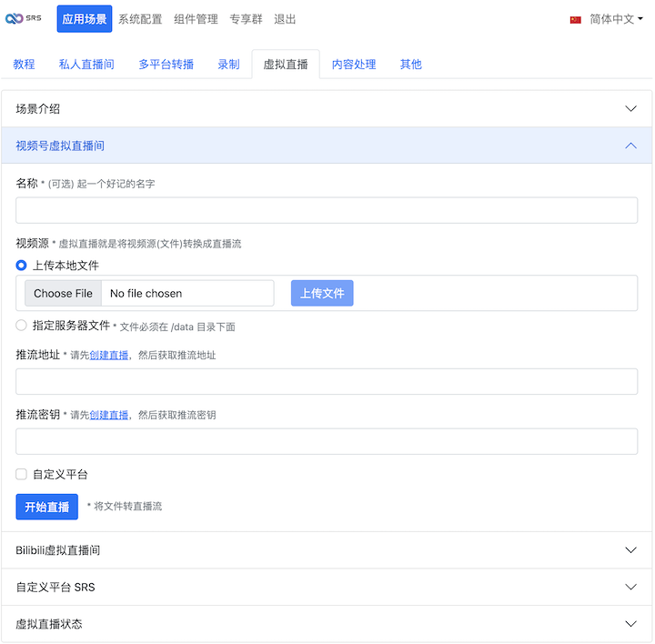Click the 名称 text input field
Screen dimensions: 655x644
click(327, 210)
